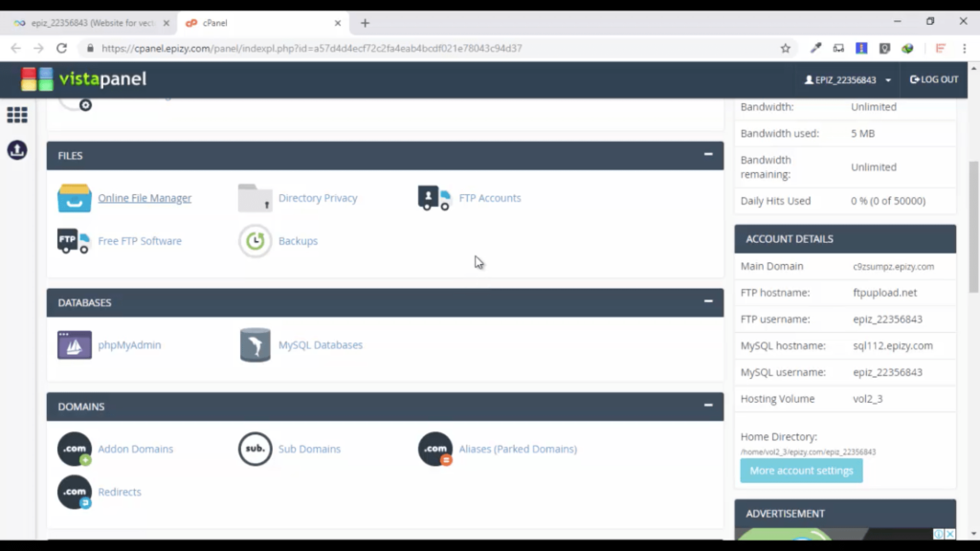Open the Backups link

(x=298, y=241)
